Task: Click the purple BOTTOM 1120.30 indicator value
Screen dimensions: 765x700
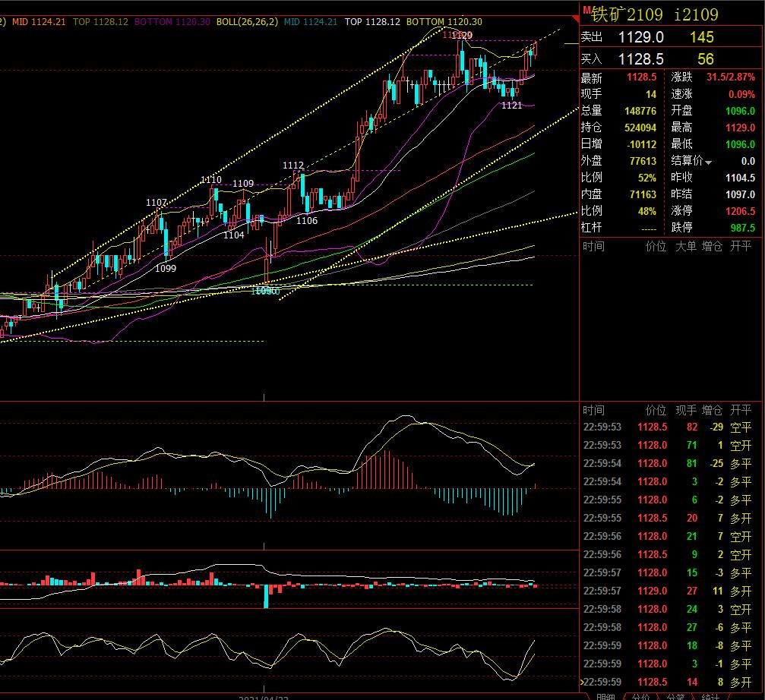Action: click(x=172, y=22)
